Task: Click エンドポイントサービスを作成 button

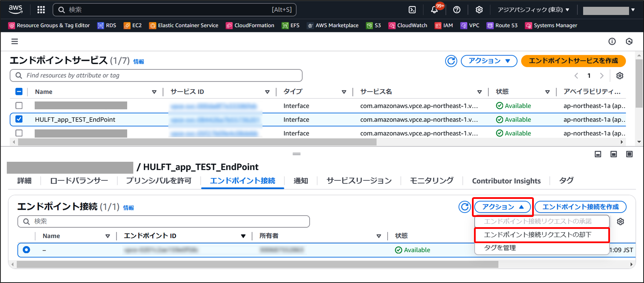Action: point(573,61)
